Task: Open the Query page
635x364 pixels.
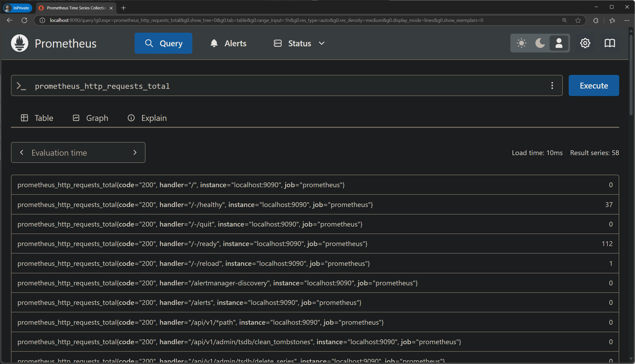Action: click(x=163, y=43)
